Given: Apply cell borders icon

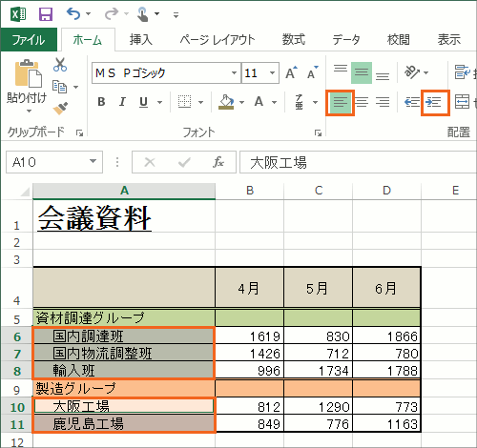Looking at the screenshot, I should (184, 102).
